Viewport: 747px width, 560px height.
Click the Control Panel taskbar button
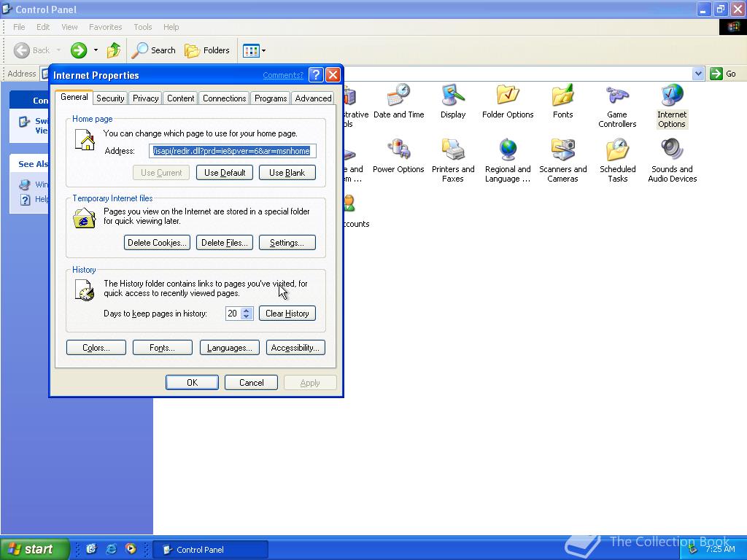click(x=212, y=550)
